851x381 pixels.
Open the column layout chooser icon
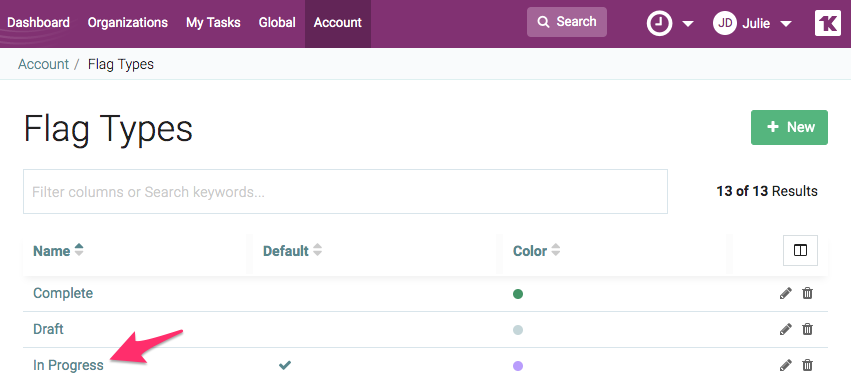tap(800, 250)
